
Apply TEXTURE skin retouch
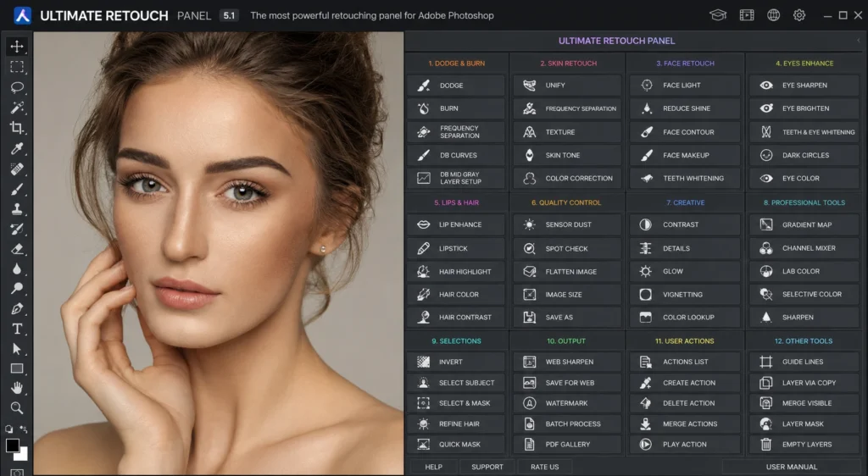(x=567, y=132)
